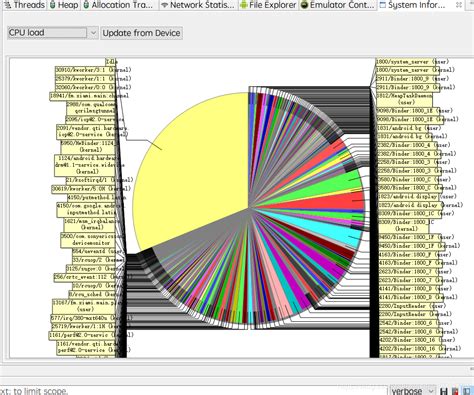Click the File Explorer android icon
This screenshot has height=395, width=474.
(244, 5)
